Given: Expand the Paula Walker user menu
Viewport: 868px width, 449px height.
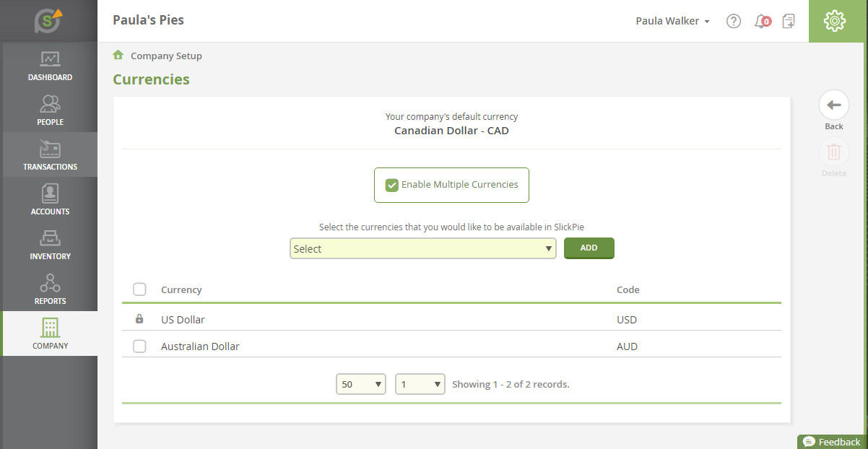Looking at the screenshot, I should tap(672, 21).
